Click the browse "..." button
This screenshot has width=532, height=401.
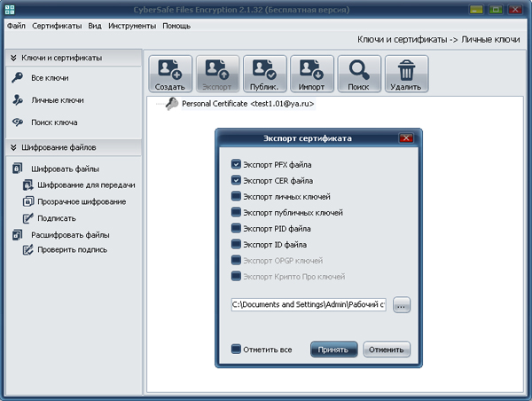(402, 305)
